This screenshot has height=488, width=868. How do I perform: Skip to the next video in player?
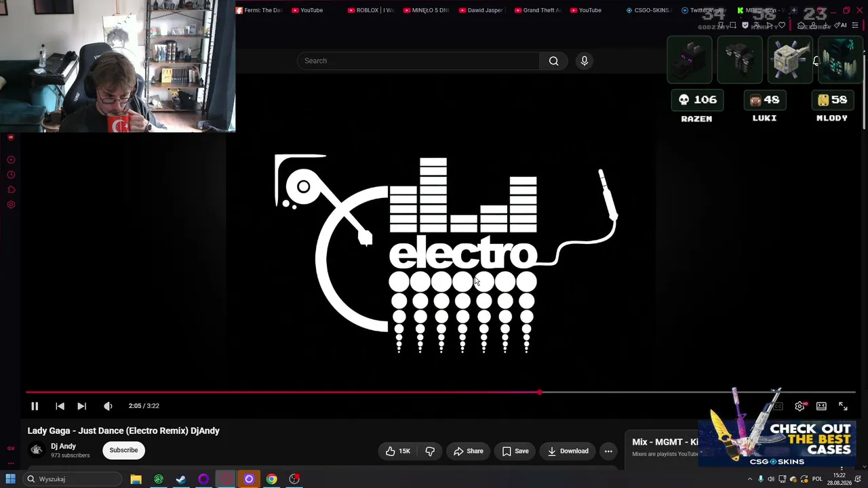point(81,406)
